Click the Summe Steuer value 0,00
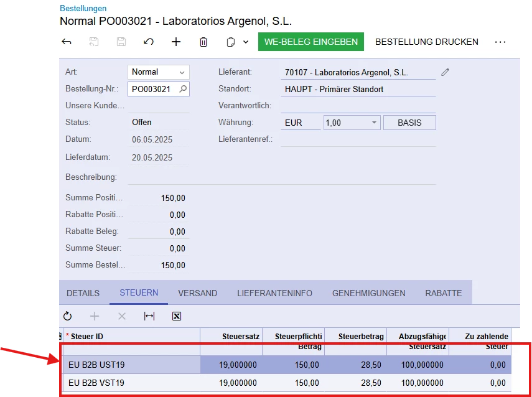 tap(177, 248)
